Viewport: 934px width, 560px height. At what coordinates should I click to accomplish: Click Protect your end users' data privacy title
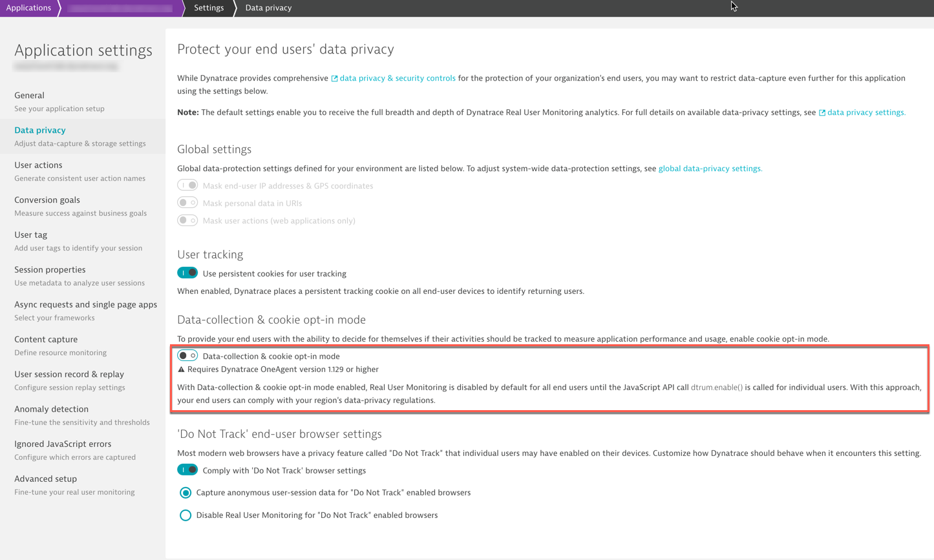286,50
